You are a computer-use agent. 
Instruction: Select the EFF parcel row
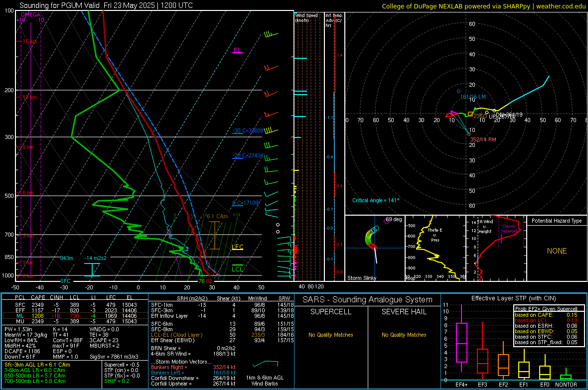point(75,310)
